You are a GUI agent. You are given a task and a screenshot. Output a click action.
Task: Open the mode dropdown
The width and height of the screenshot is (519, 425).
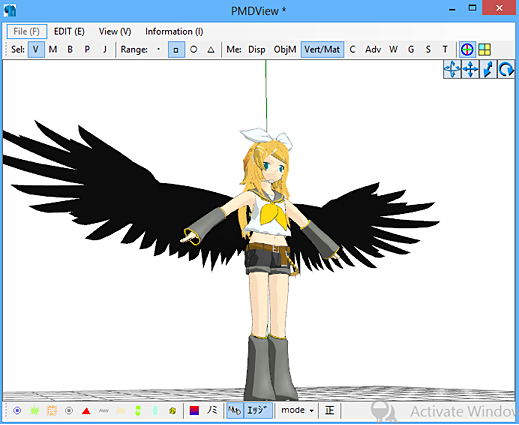[297, 411]
